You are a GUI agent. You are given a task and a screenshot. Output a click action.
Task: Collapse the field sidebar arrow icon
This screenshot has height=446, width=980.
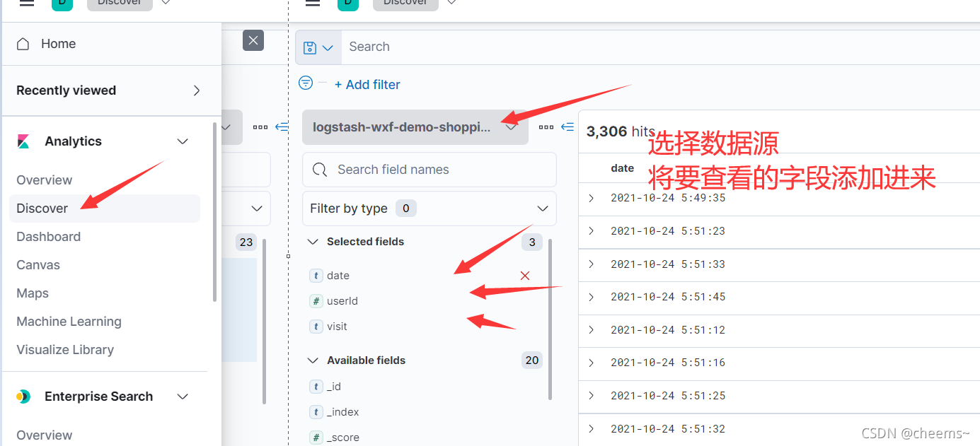click(567, 127)
